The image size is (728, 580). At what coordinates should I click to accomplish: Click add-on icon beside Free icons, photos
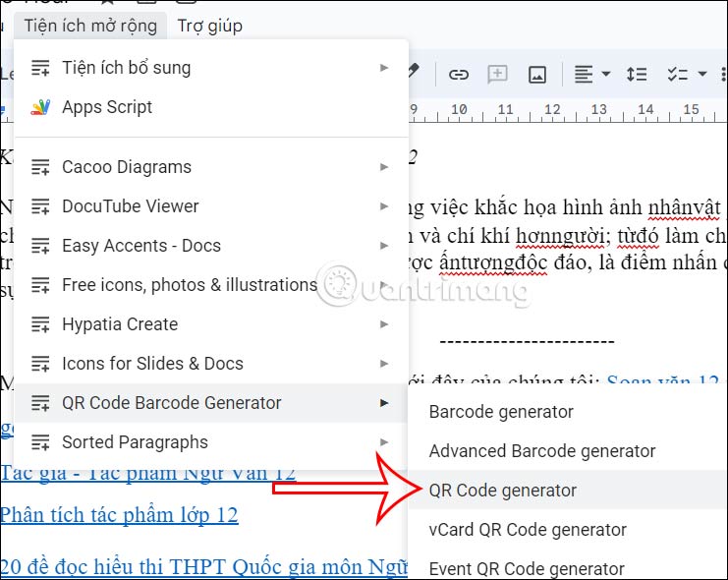pos(40,285)
